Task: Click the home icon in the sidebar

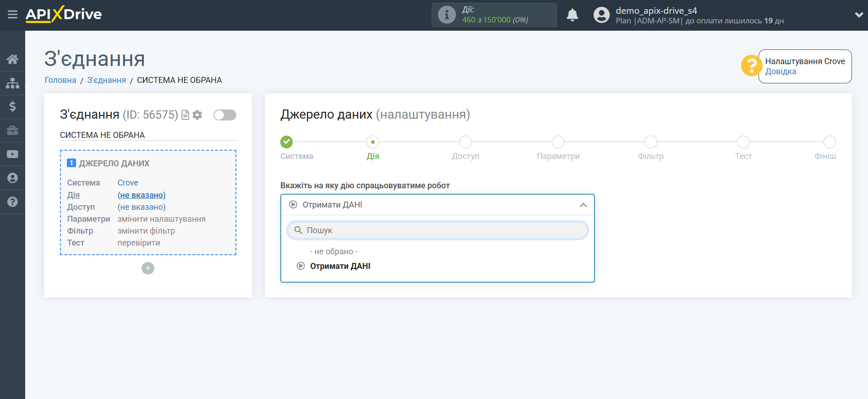Action: [12, 59]
